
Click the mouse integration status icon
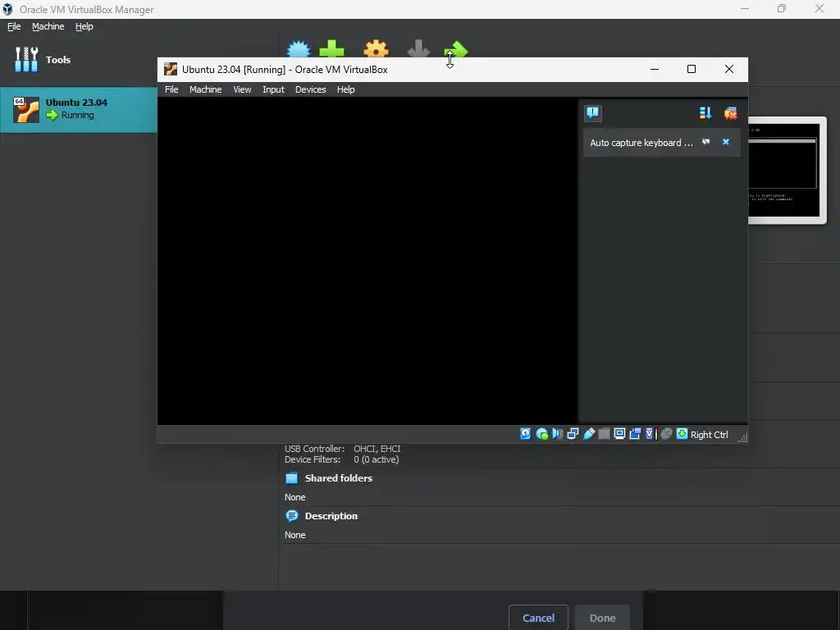(x=666, y=434)
